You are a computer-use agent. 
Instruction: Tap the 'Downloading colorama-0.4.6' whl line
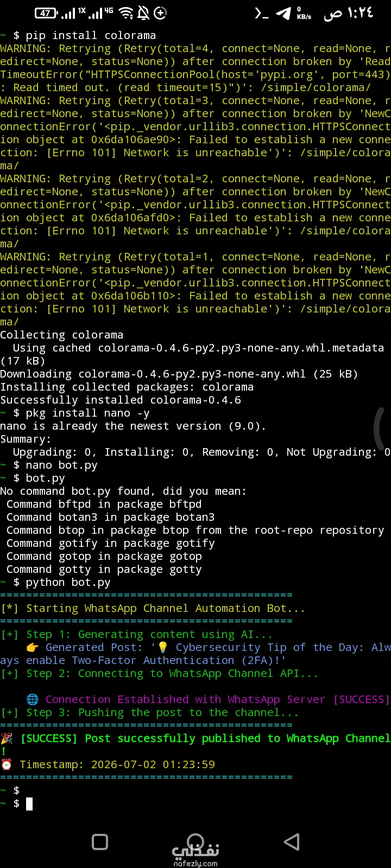click(x=179, y=374)
